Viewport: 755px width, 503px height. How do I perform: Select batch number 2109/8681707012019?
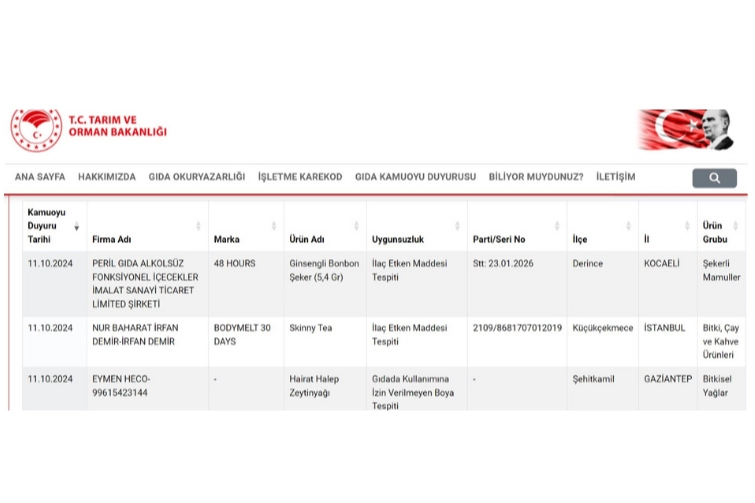517,341
